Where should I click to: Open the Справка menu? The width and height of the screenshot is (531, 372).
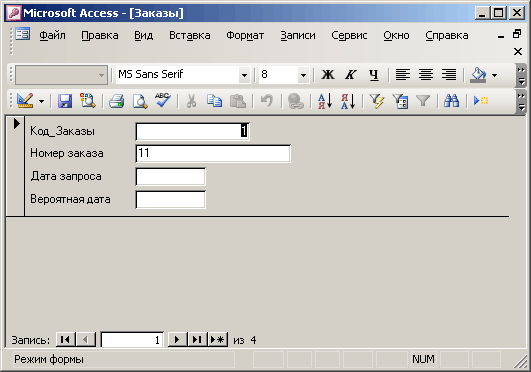(x=447, y=35)
